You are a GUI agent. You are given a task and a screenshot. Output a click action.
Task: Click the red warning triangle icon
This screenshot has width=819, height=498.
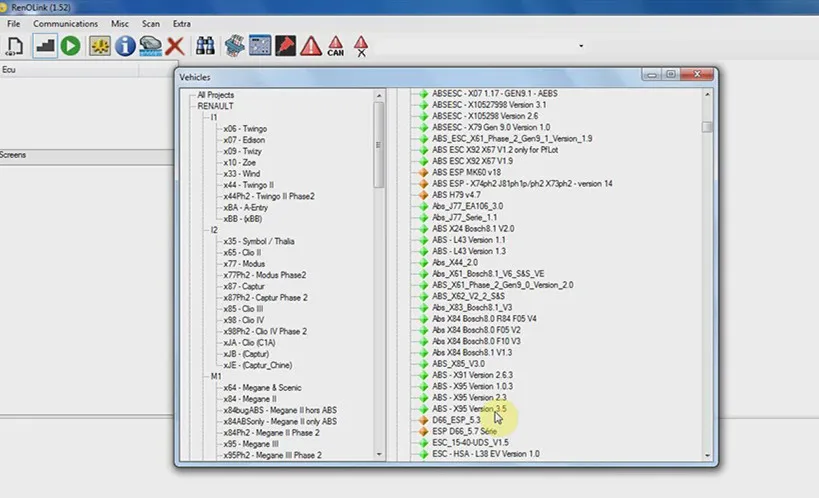pyautogui.click(x=311, y=46)
